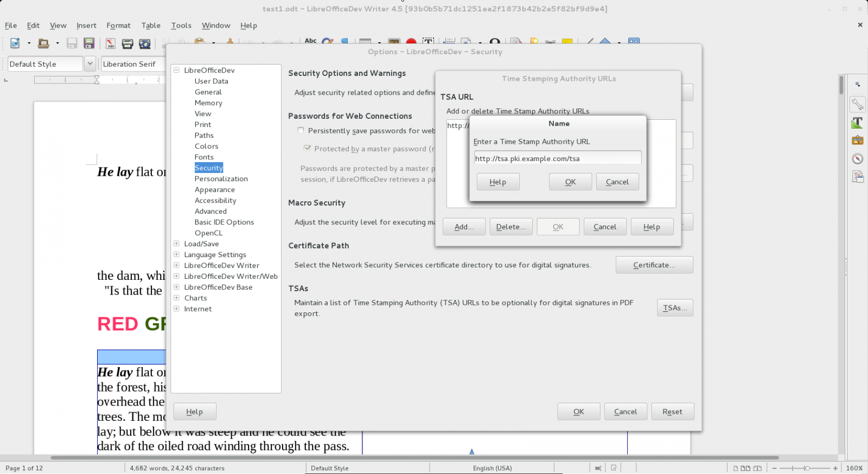Viewport: 868px width, 474px height.
Task: Click Delete... in TSA URLs dialog
Action: (511, 227)
